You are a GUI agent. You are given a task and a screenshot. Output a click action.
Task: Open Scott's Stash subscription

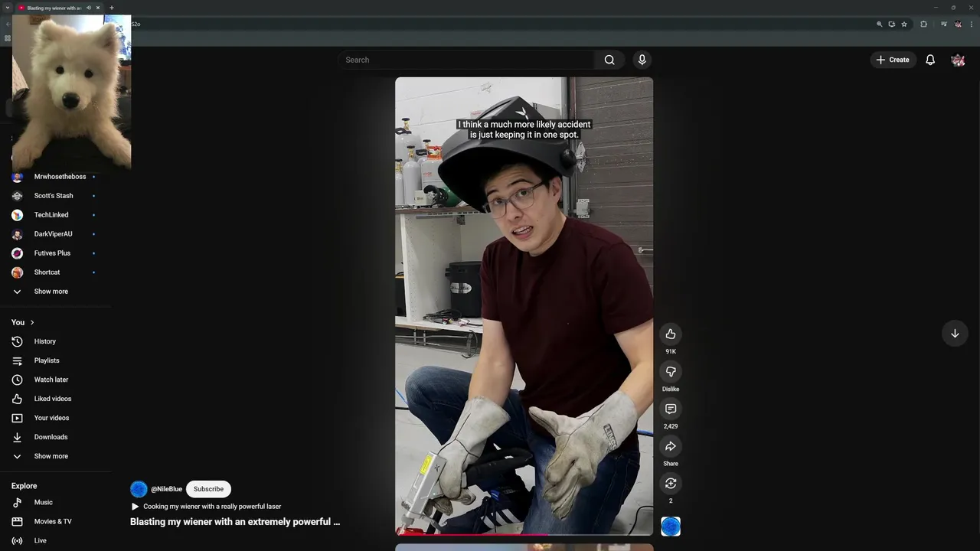click(x=55, y=196)
